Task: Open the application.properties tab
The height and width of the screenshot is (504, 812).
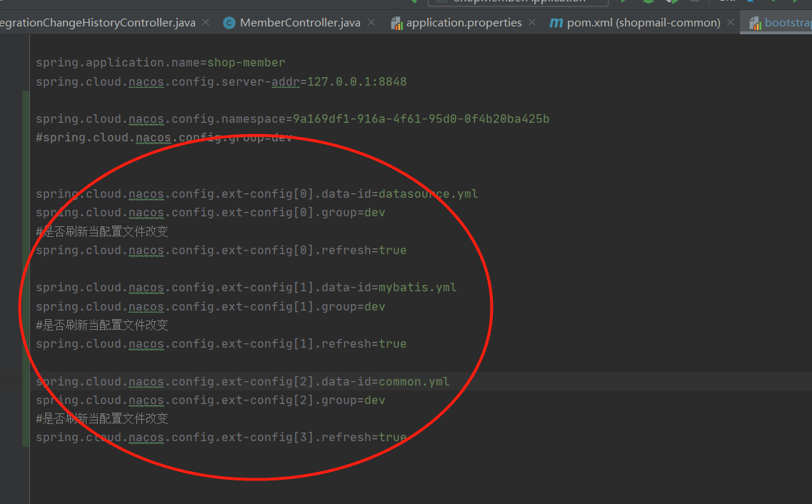Action: [463, 23]
